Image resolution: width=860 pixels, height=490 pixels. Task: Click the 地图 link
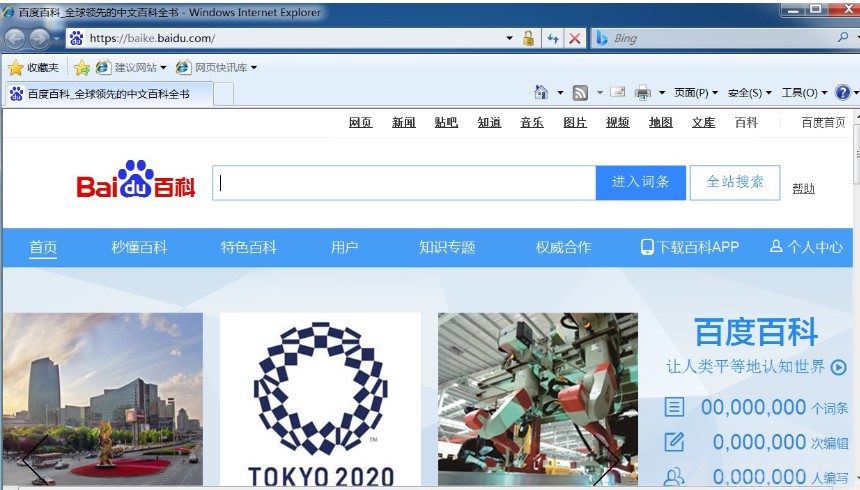coord(660,122)
